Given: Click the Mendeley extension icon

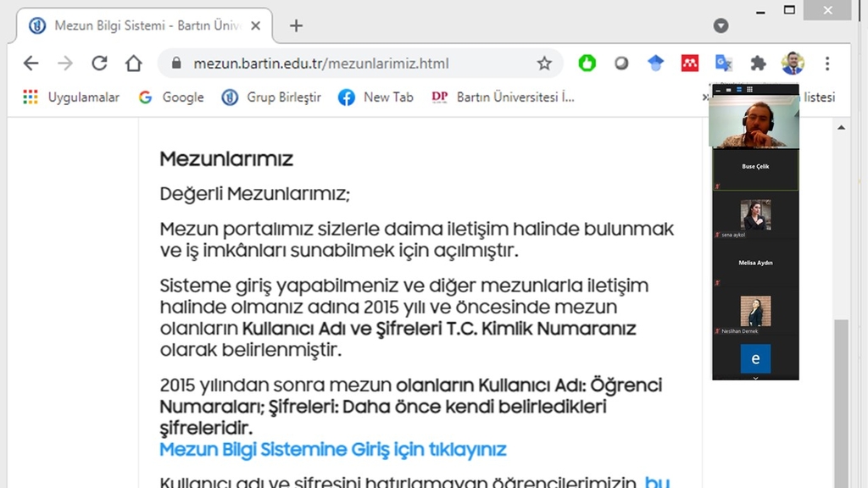Looking at the screenshot, I should (689, 63).
